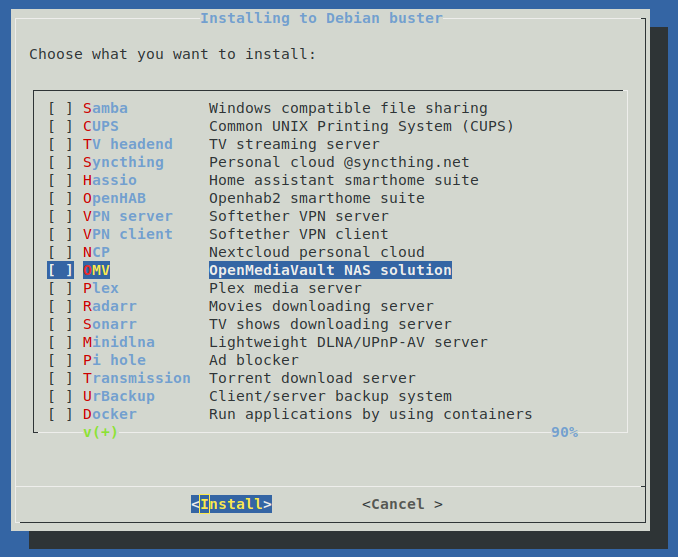Screen dimensions: 678x557
Task: Click 'Lightweight DLNA/UPnP-AV server' description
Action: pyautogui.click(x=349, y=343)
